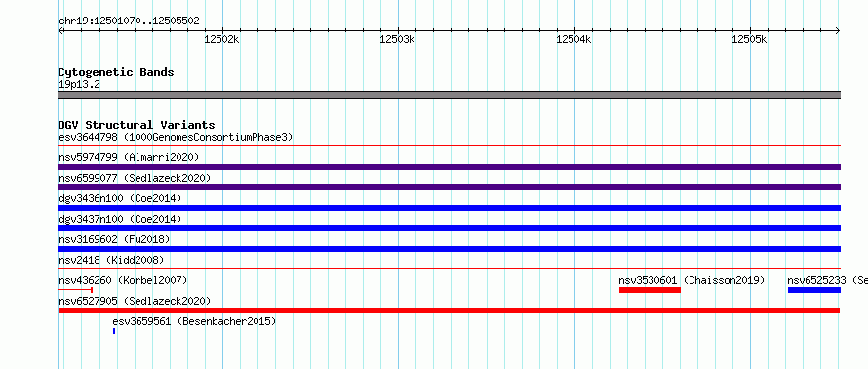
Task: Click the red nsv6527905 variant bar
Action: pos(449,310)
